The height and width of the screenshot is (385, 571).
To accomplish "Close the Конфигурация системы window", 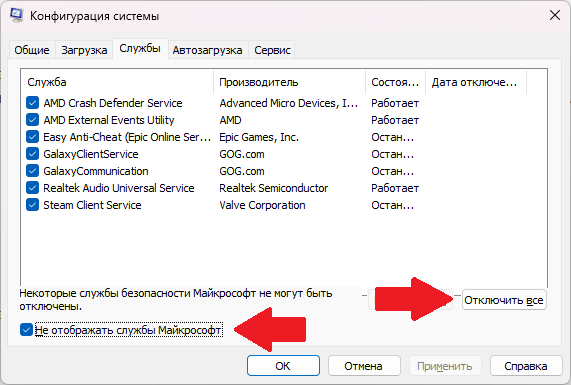I will point(555,15).
